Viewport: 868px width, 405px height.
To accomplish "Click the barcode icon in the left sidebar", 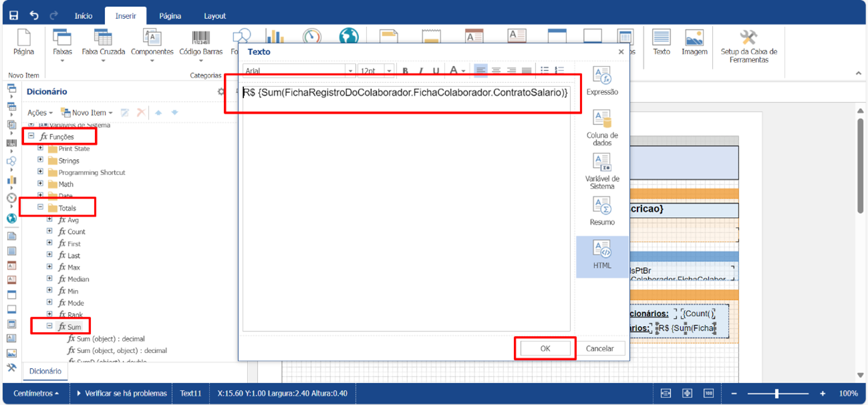I will coord(11,143).
